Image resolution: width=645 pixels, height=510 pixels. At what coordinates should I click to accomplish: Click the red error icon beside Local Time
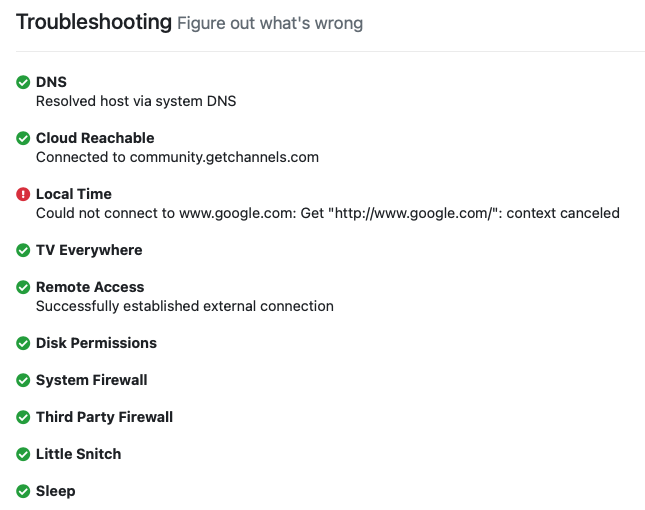[23, 194]
